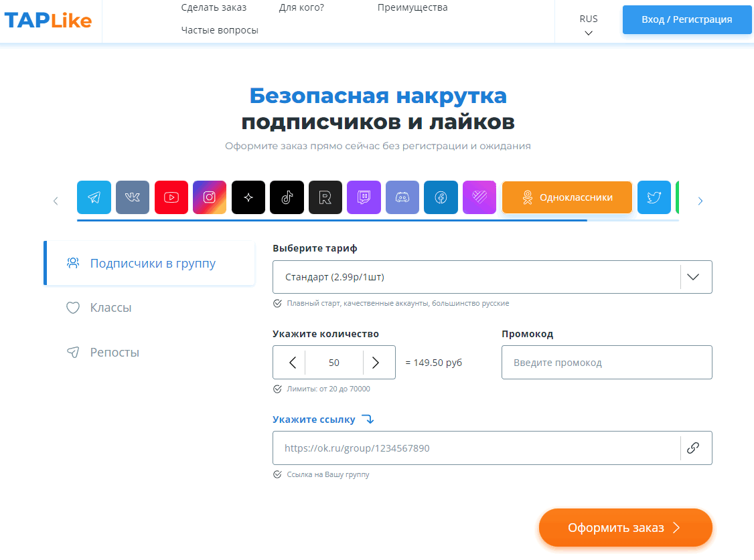Click the price text = 149.50 руб
Image resolution: width=754 pixels, height=560 pixels.
tap(434, 363)
